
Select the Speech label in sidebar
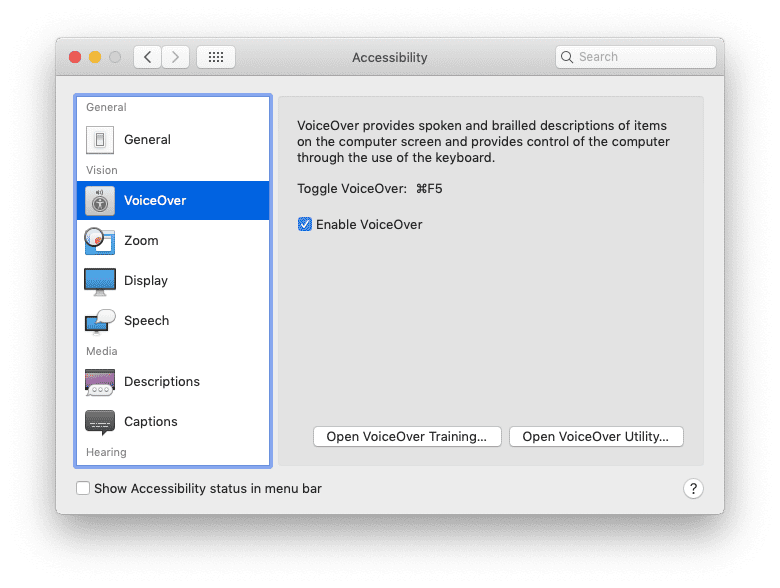[x=147, y=321]
